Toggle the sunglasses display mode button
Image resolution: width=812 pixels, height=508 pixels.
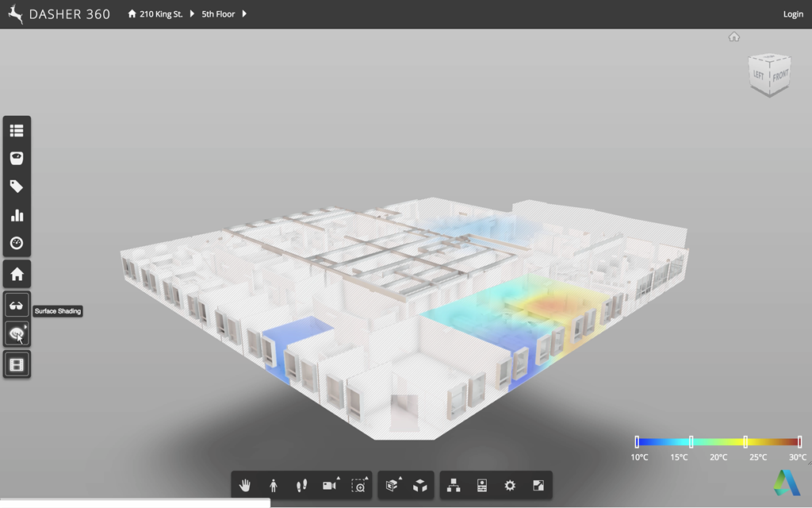17,306
